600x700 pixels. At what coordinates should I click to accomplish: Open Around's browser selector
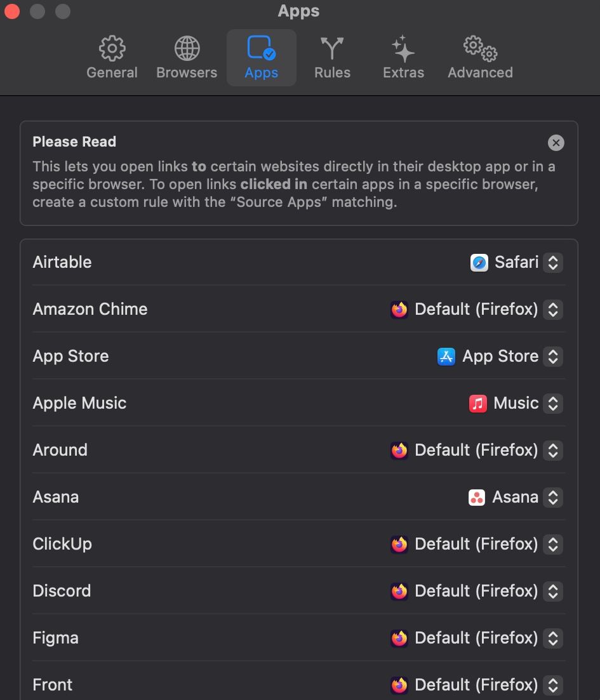552,450
